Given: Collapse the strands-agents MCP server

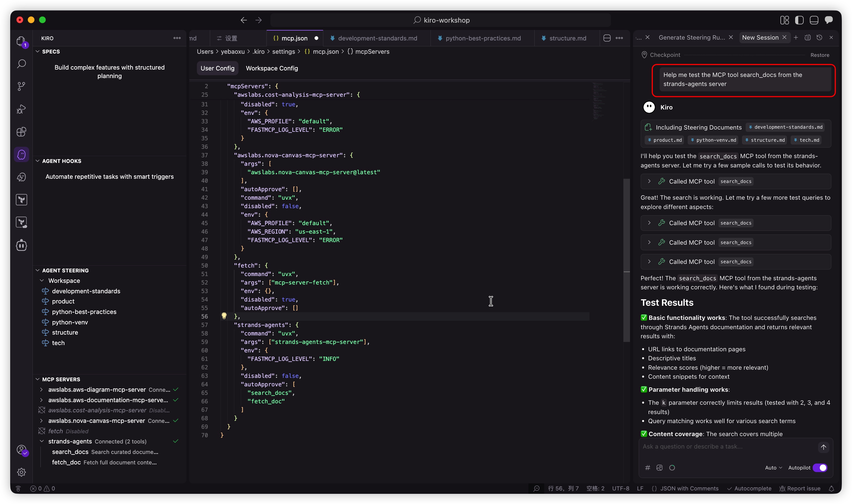Looking at the screenshot, I should click(42, 441).
